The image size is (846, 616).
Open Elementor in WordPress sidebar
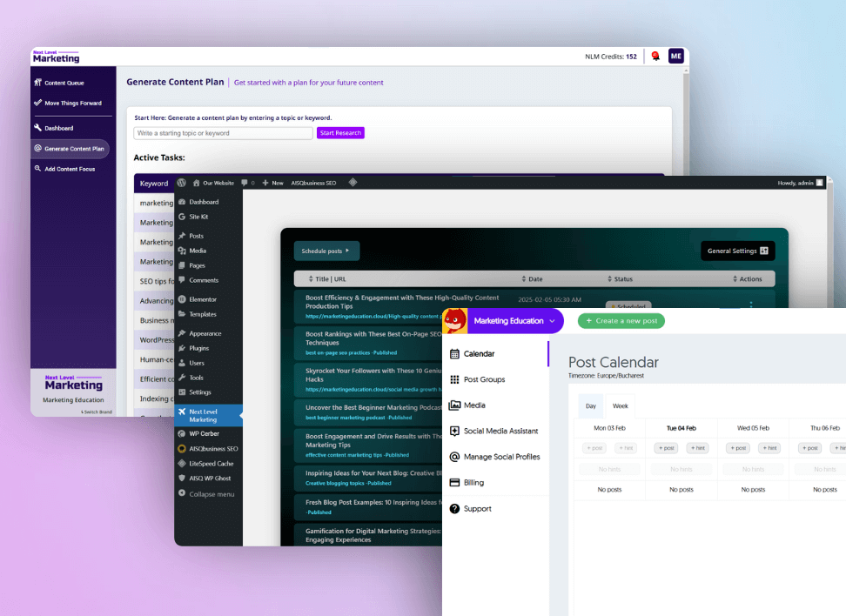201,299
